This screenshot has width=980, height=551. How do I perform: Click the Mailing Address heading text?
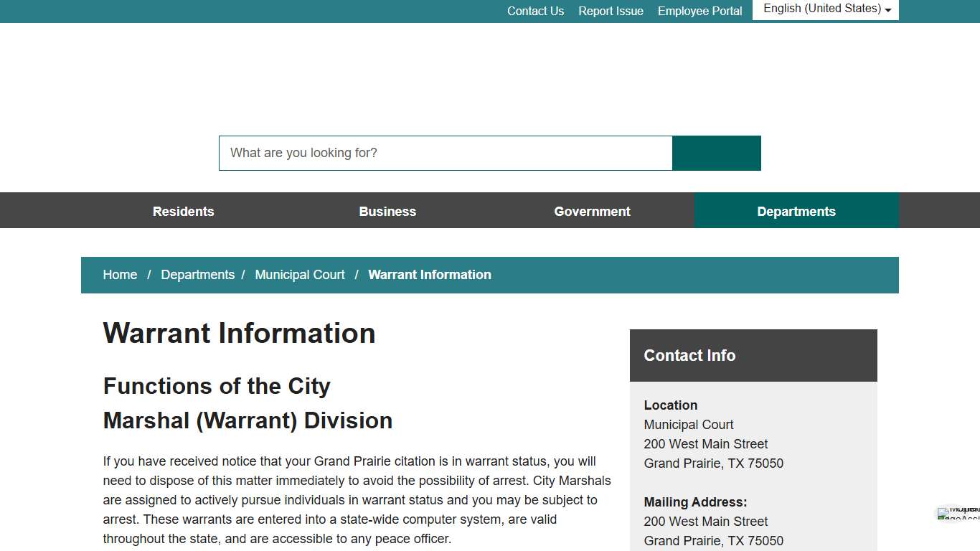695,502
